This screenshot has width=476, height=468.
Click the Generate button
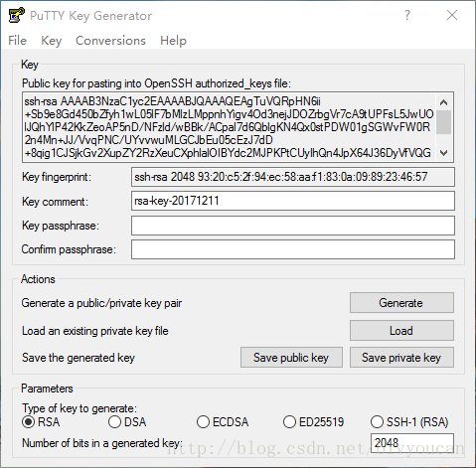[401, 303]
